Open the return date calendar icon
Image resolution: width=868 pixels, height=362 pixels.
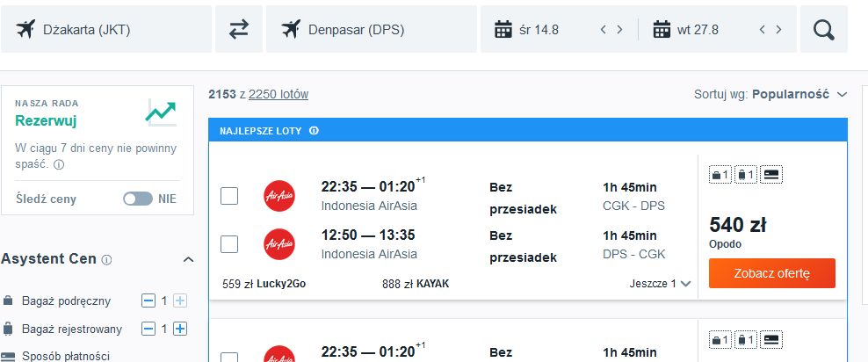click(662, 29)
